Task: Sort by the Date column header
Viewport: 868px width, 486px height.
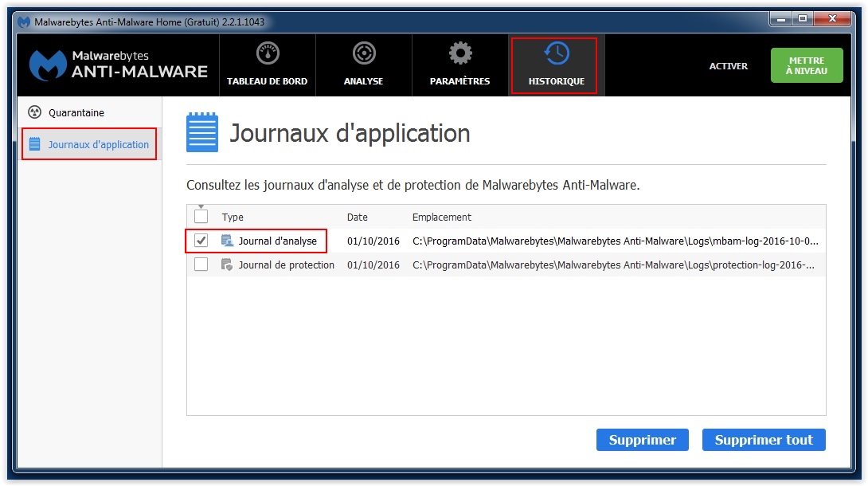Action: (x=357, y=217)
